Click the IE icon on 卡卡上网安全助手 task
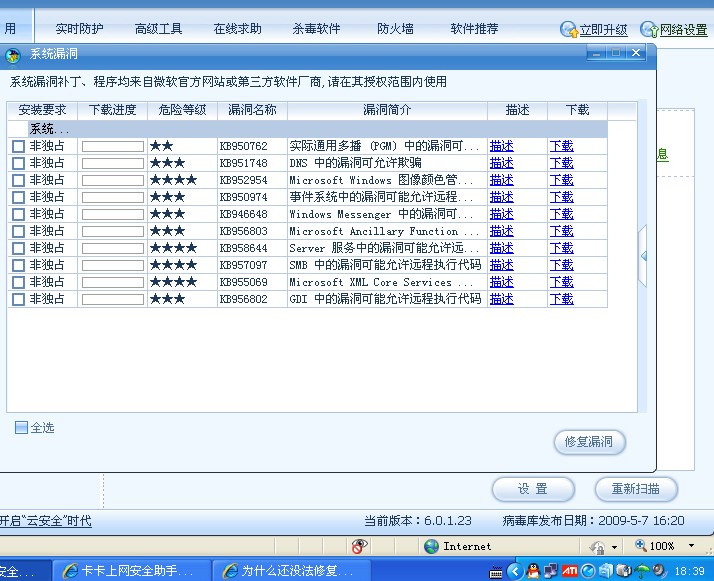This screenshot has height=581, width=714. (70, 571)
